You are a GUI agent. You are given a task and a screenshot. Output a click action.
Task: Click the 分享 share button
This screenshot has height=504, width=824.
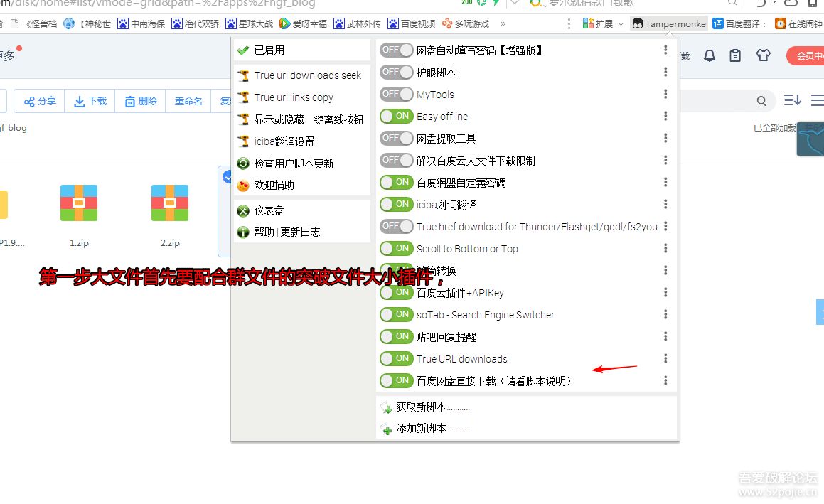tap(40, 101)
